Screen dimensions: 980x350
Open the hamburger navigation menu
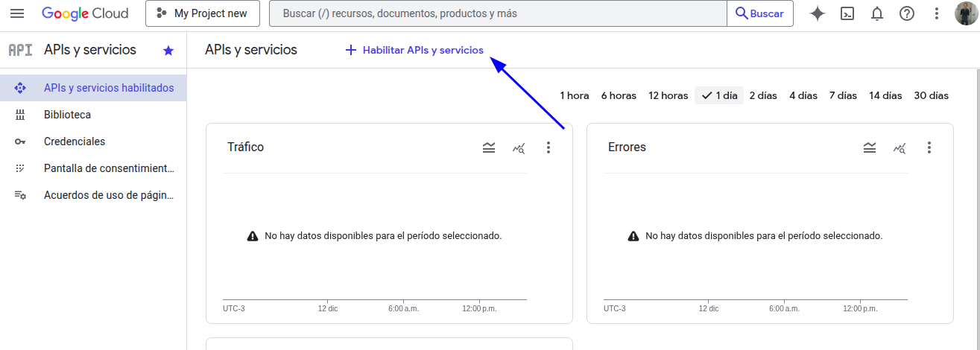click(16, 13)
